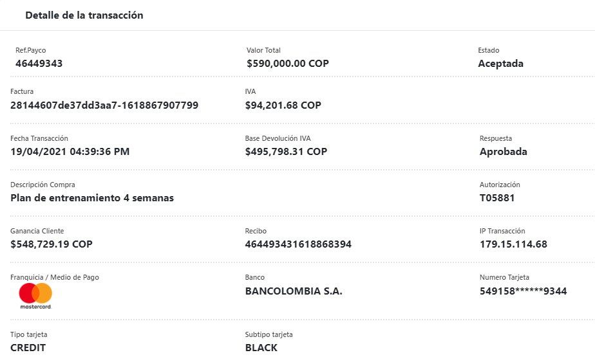
Task: Click the 'Aceptada' status value
Action: (500, 64)
